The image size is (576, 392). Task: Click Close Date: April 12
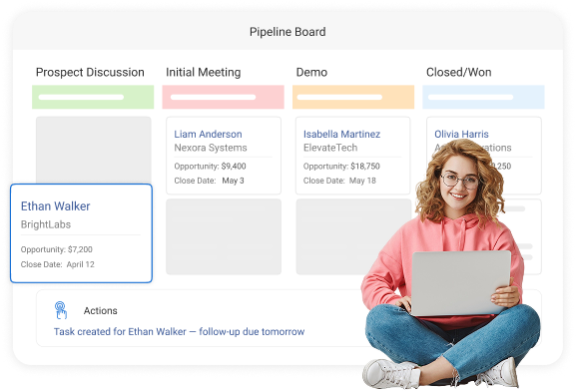(58, 264)
